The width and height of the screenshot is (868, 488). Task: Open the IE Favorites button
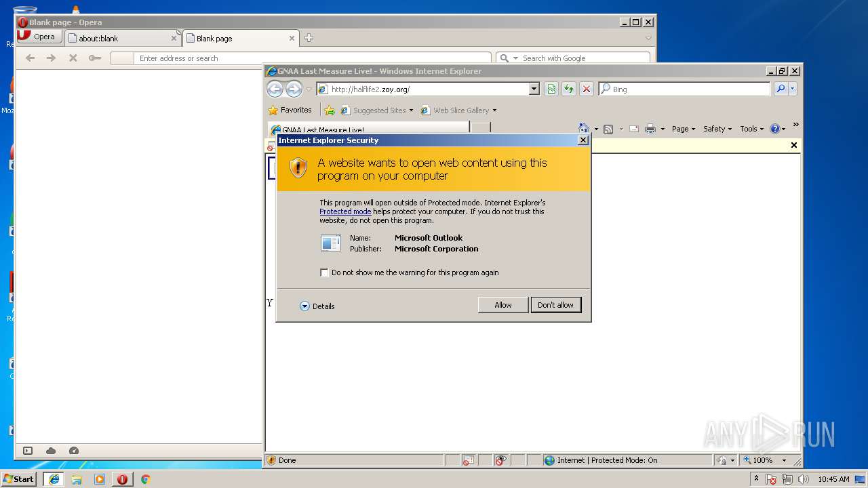pyautogui.click(x=290, y=110)
